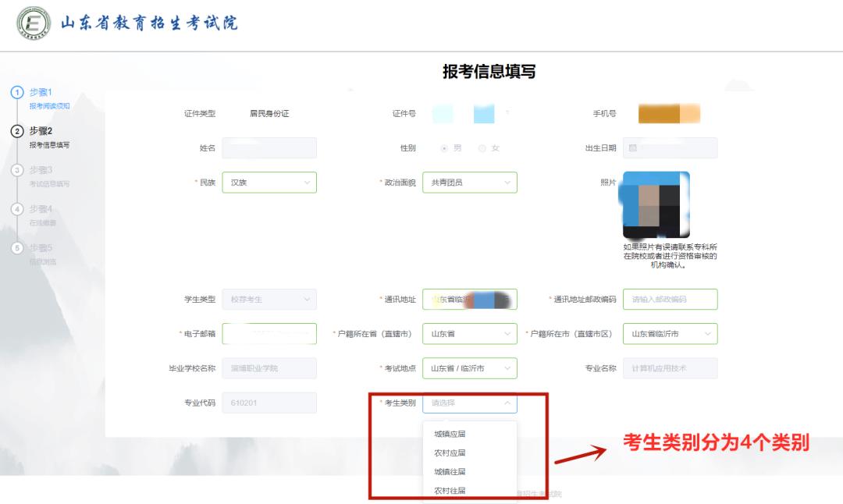
Task: Click the 电子邮箱 input field
Action: click(269, 333)
